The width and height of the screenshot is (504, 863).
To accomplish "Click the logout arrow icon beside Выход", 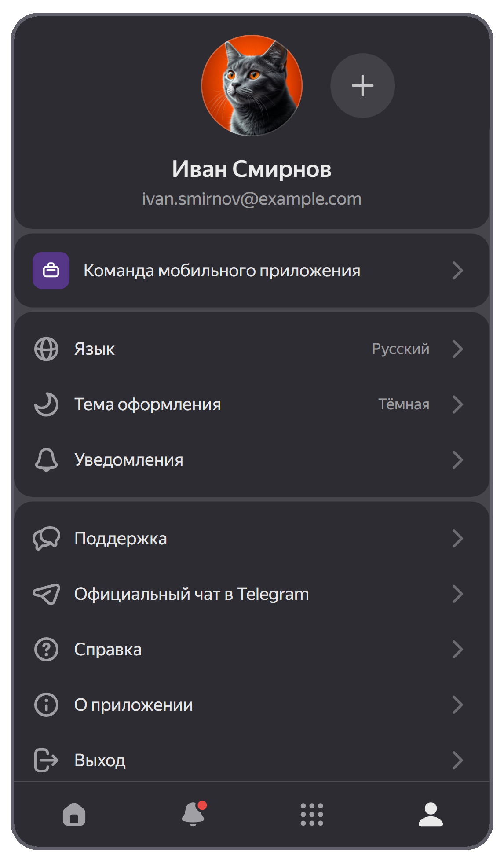I will pos(46,760).
